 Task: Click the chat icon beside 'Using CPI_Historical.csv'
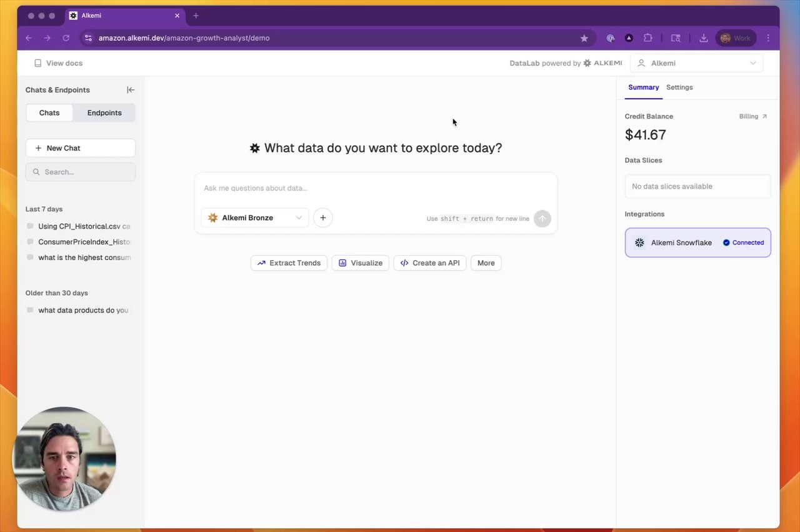tap(30, 226)
